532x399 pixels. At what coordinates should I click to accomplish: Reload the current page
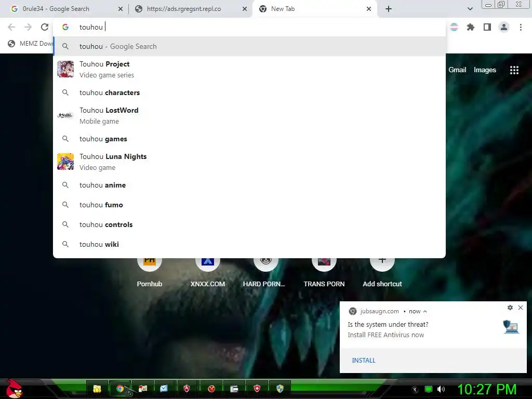click(45, 27)
